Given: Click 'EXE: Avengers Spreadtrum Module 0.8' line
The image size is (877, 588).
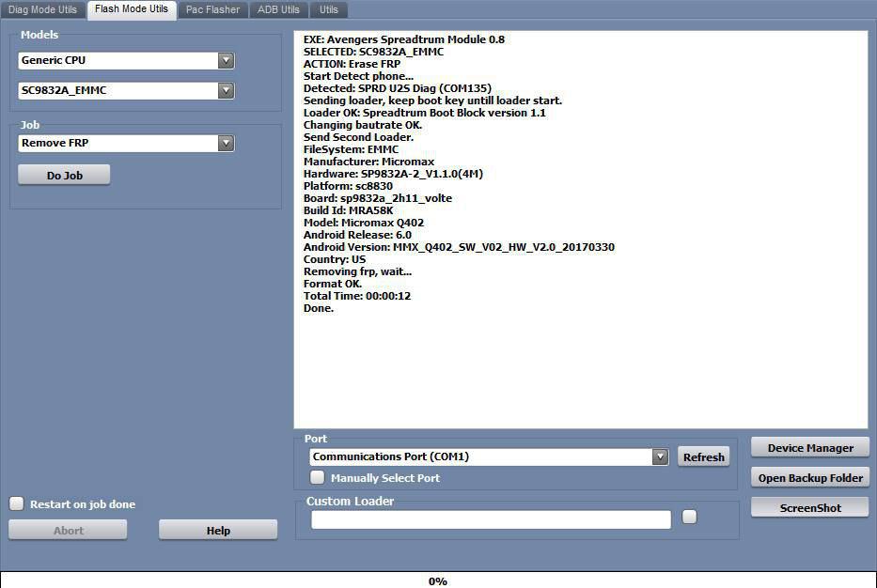Looking at the screenshot, I should (404, 39).
